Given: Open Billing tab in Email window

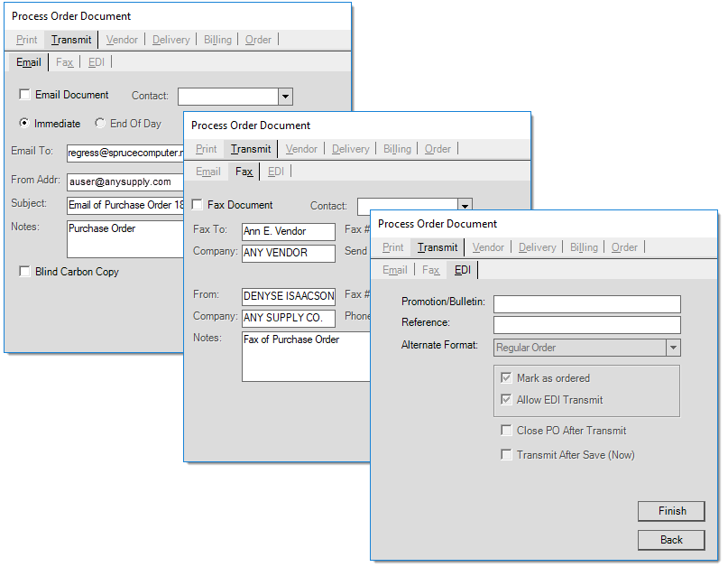Looking at the screenshot, I should click(x=217, y=40).
